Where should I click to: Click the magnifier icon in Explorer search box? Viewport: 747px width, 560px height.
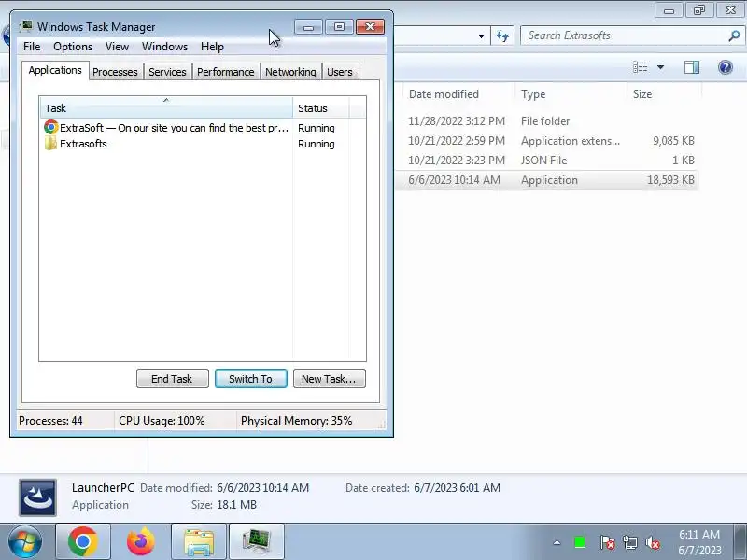[x=734, y=35]
